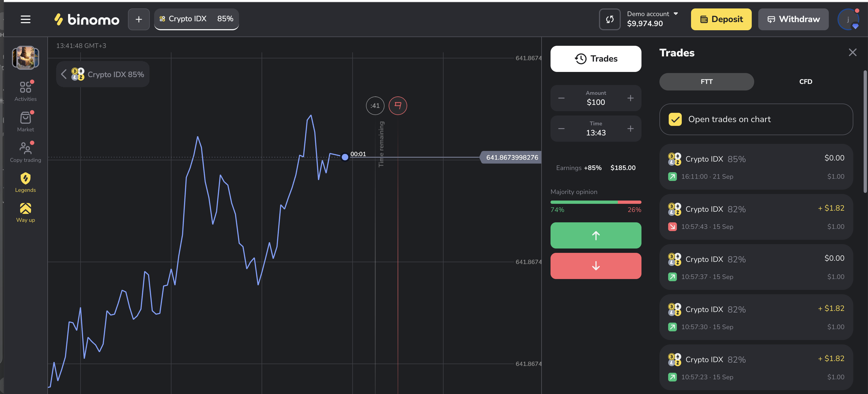Open Market in the sidebar
This screenshot has width=868, height=394.
coord(26,122)
